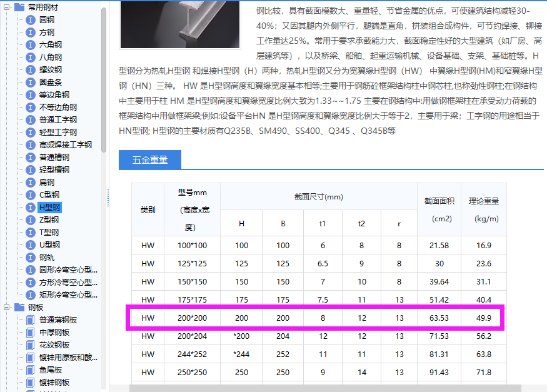Open the 高频焊接工字钢 item

coord(66,145)
